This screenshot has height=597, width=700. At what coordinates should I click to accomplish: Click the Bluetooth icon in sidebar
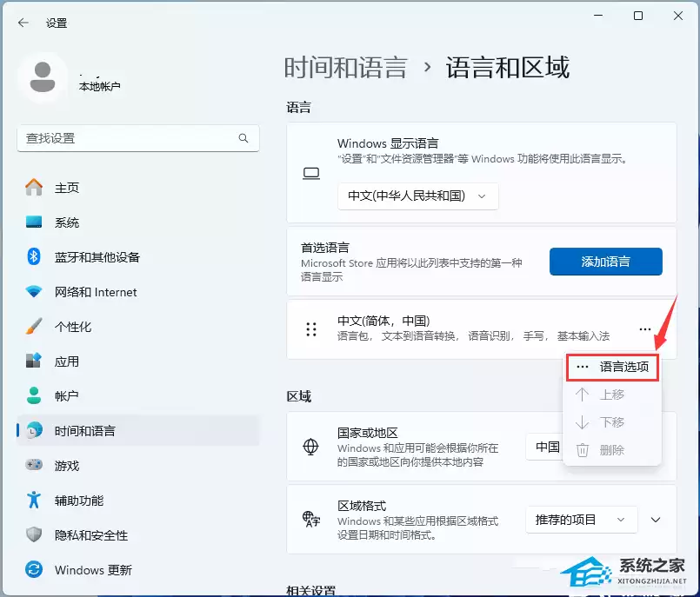pos(34,256)
